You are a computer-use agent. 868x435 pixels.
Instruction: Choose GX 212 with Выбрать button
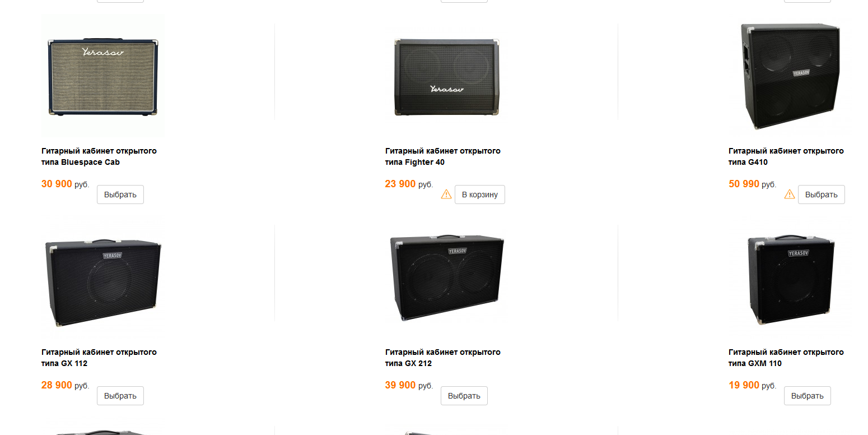pyautogui.click(x=464, y=396)
